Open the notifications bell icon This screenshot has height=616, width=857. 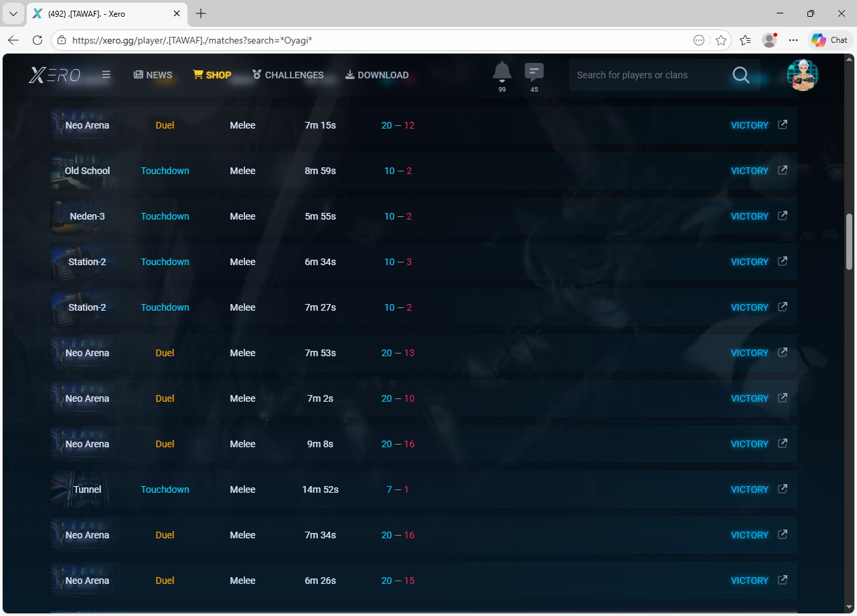click(501, 72)
